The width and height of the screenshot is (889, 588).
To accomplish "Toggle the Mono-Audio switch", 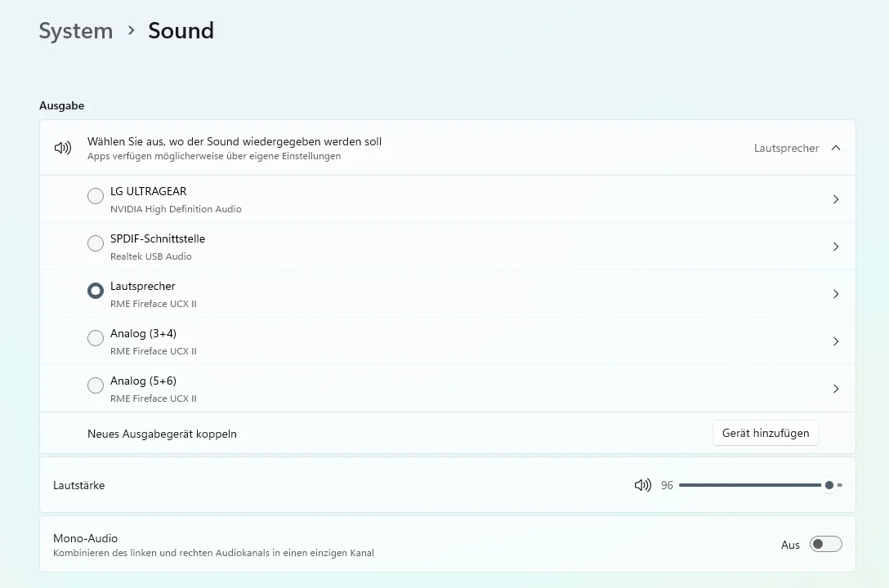I will 825,545.
